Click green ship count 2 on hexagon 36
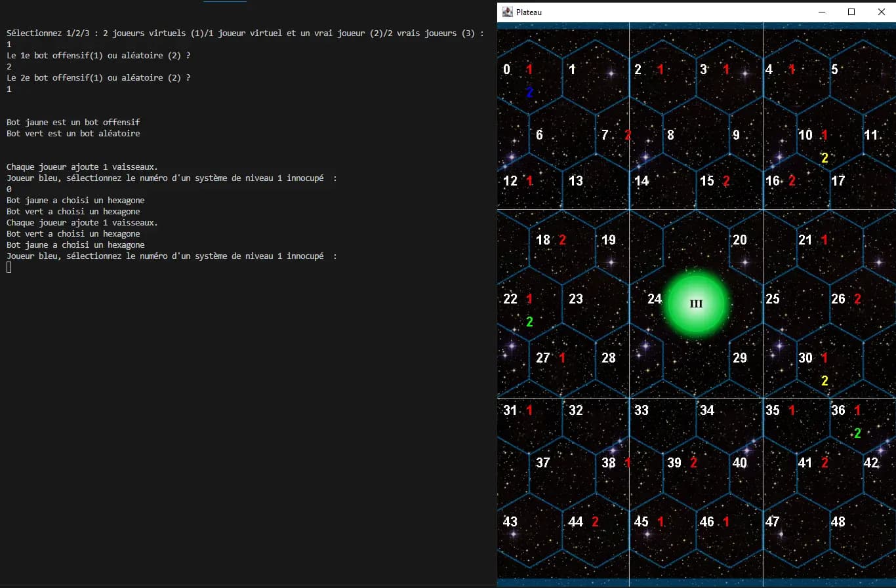 pos(857,433)
